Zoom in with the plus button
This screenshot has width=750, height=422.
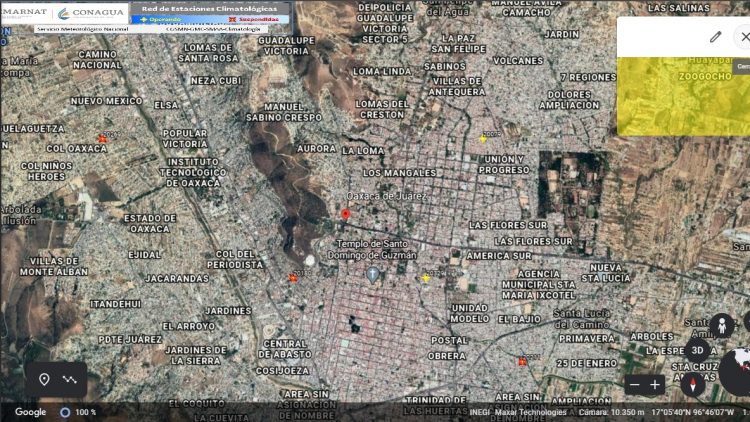(x=655, y=384)
